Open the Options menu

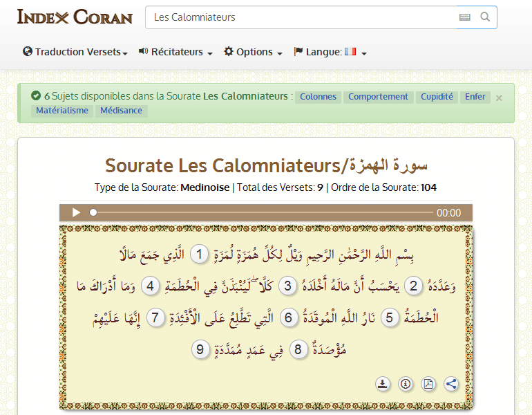click(x=253, y=52)
